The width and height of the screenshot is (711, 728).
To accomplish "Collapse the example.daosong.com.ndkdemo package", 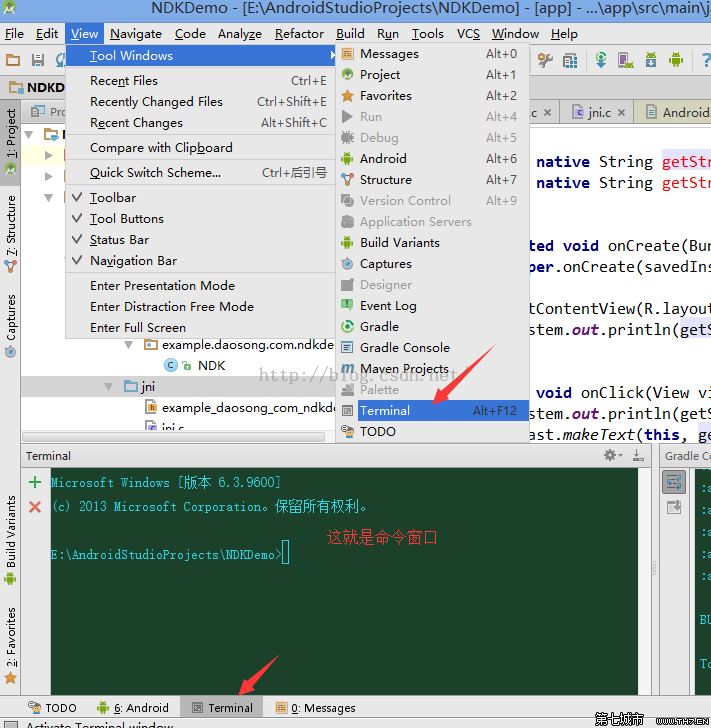I will click(129, 345).
